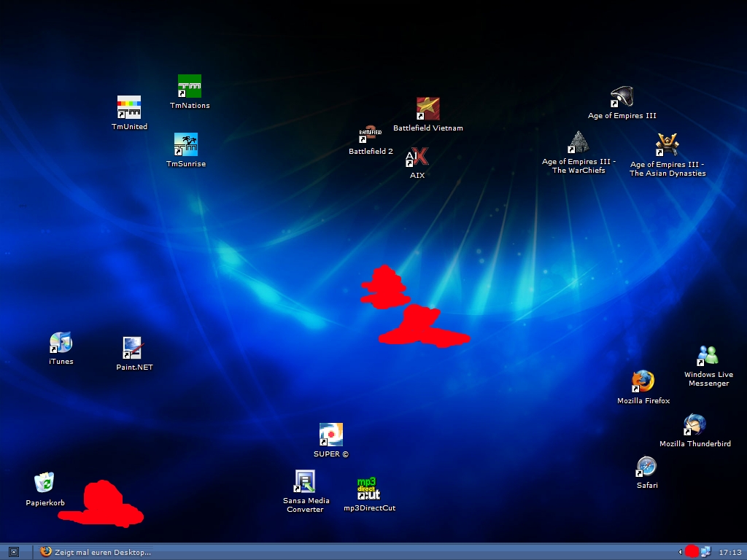
Task: Open the Mozilla Thunderbird icon
Action: click(x=694, y=424)
